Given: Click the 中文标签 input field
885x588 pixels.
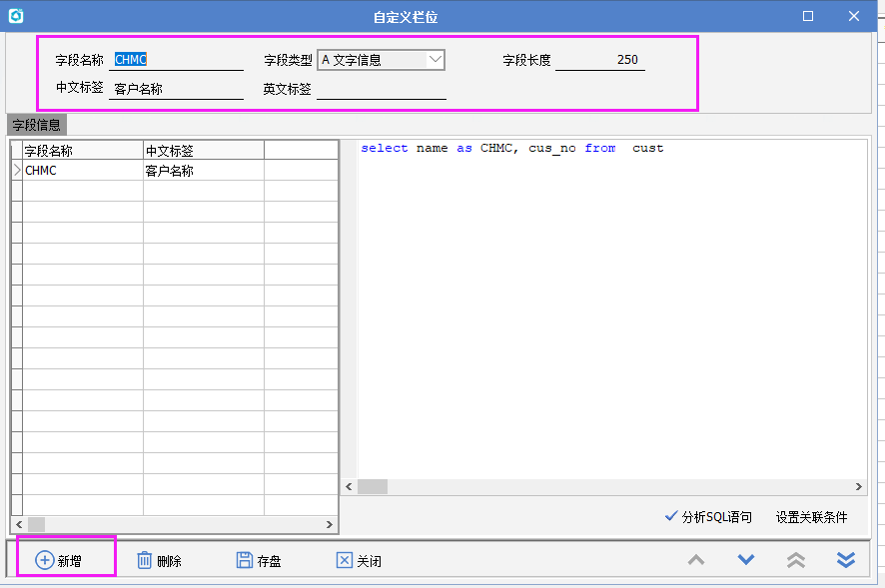Looking at the screenshot, I should tap(178, 89).
